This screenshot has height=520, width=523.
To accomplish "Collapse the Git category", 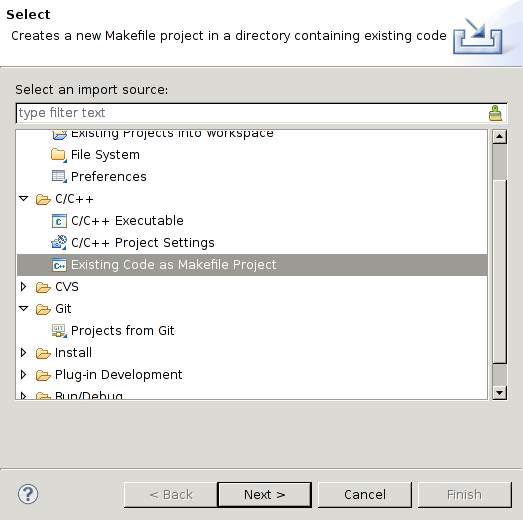I will 24,309.
